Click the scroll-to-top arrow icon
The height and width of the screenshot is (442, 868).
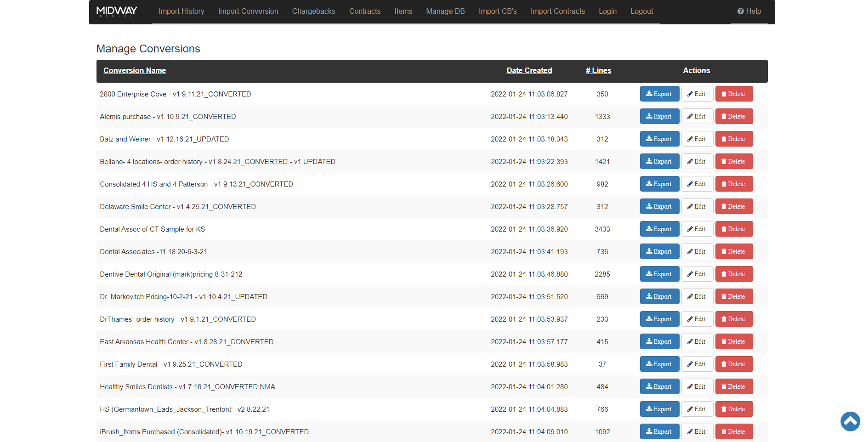pyautogui.click(x=850, y=421)
